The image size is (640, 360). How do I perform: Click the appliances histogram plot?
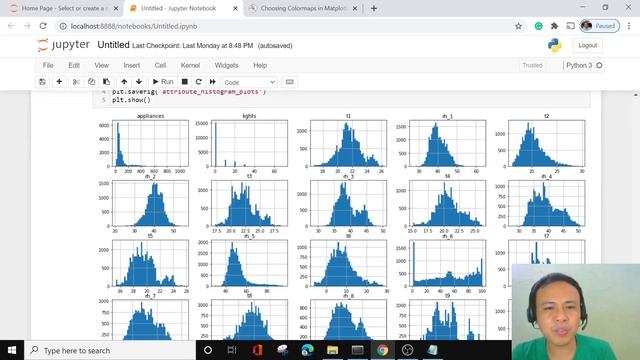(150, 143)
